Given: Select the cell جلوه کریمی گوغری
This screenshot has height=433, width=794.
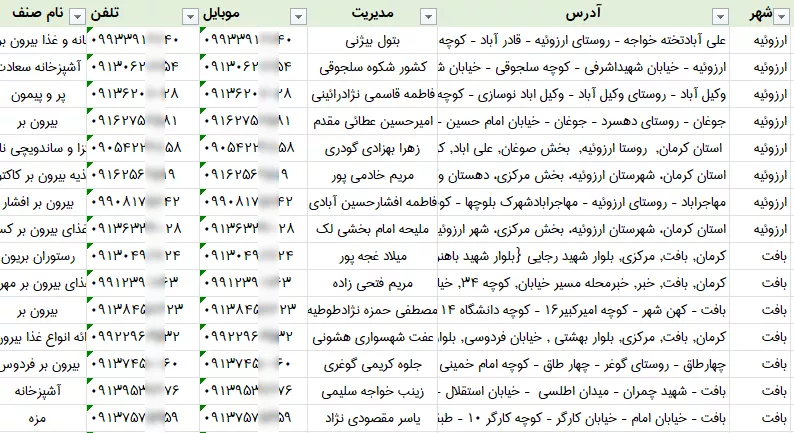Looking at the screenshot, I should tap(372, 364).
